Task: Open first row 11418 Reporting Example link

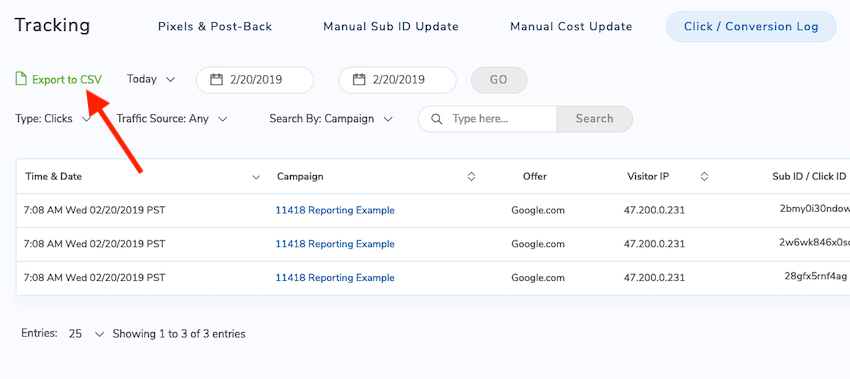Action: [x=335, y=210]
